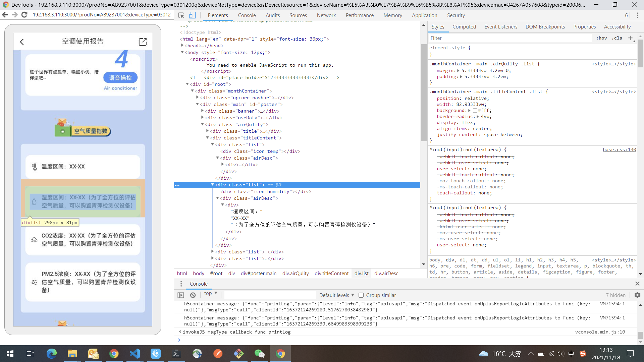Enable the Group similar checkbox
Image resolution: width=644 pixels, height=362 pixels.
[361, 295]
